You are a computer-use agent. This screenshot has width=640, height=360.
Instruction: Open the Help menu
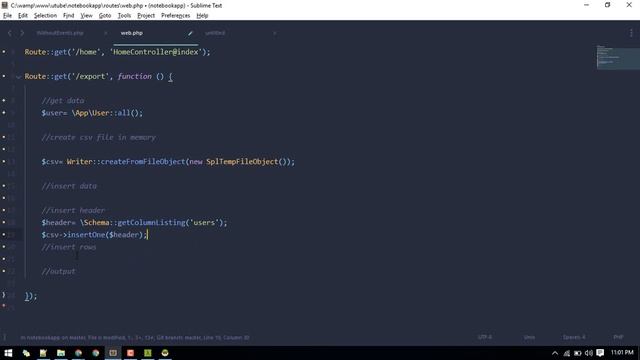point(202,16)
